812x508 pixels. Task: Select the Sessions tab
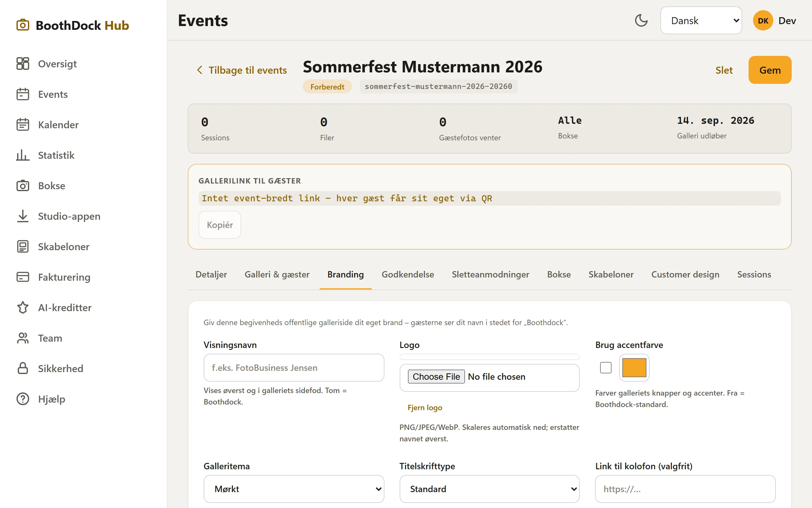click(754, 275)
